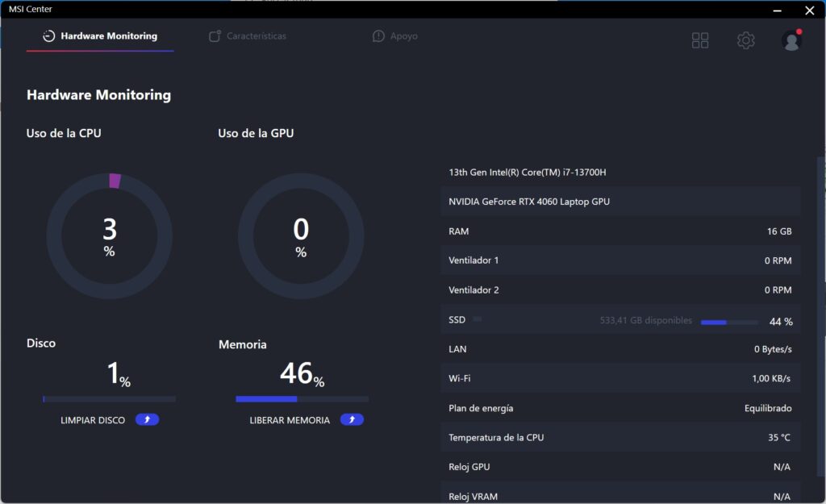Select the 13th Gen Intel Core i7-13700H row
Viewport: 826px width, 504px height.
620,173
